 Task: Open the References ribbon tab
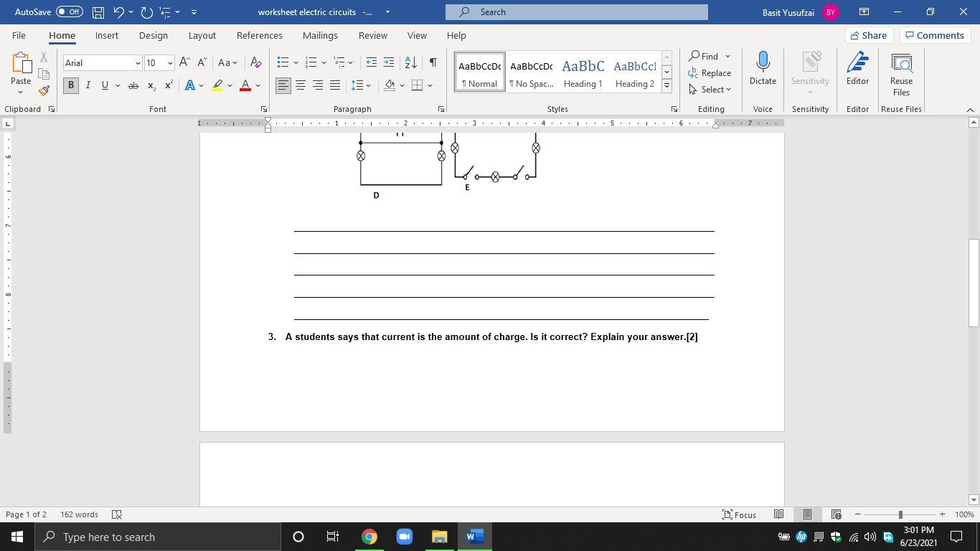click(x=259, y=35)
